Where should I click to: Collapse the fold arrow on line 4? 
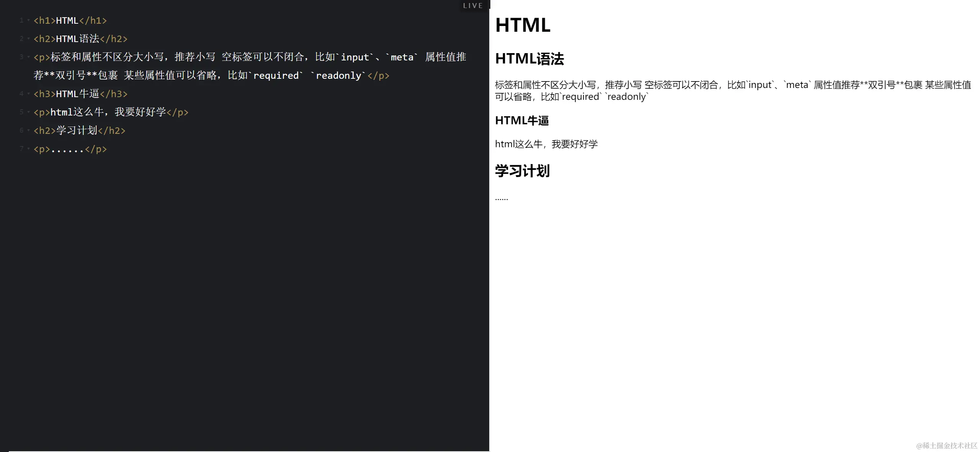(x=28, y=94)
